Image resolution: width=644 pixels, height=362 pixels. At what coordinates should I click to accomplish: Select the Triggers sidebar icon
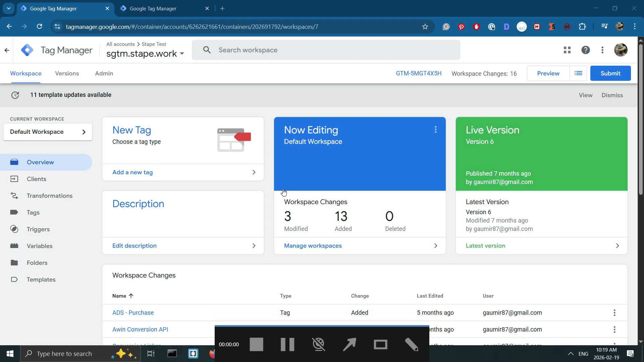click(x=14, y=229)
